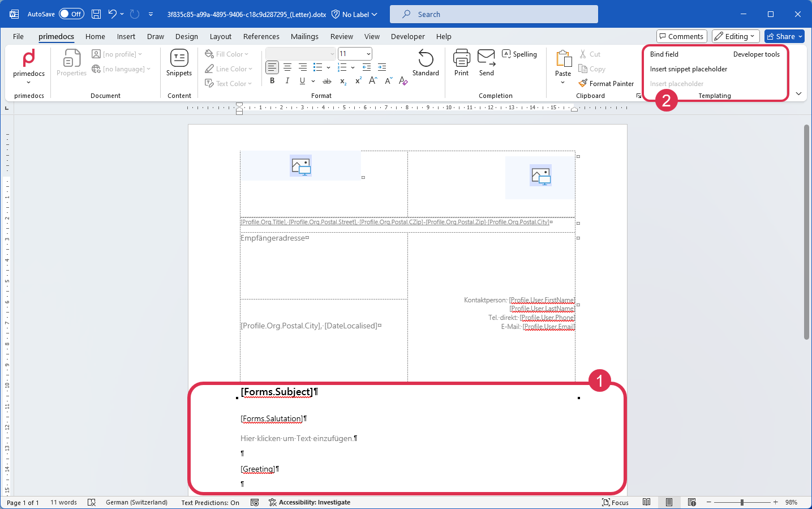Screen dimensions: 812x509
Task: Click Developer tools
Action: tap(757, 54)
